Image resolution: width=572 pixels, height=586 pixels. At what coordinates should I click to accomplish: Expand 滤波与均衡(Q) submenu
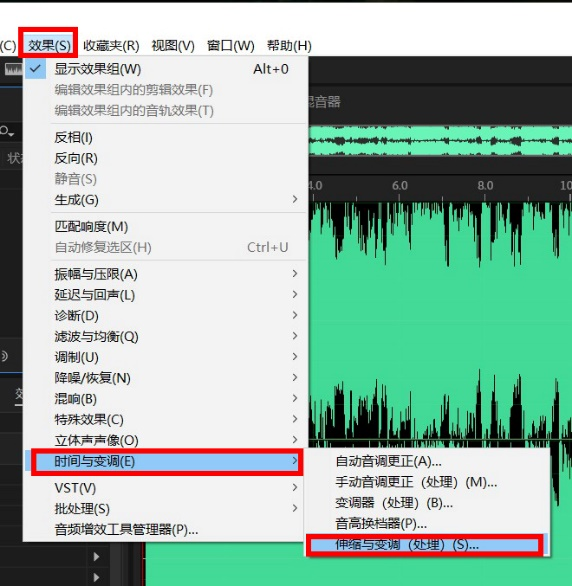point(165,337)
